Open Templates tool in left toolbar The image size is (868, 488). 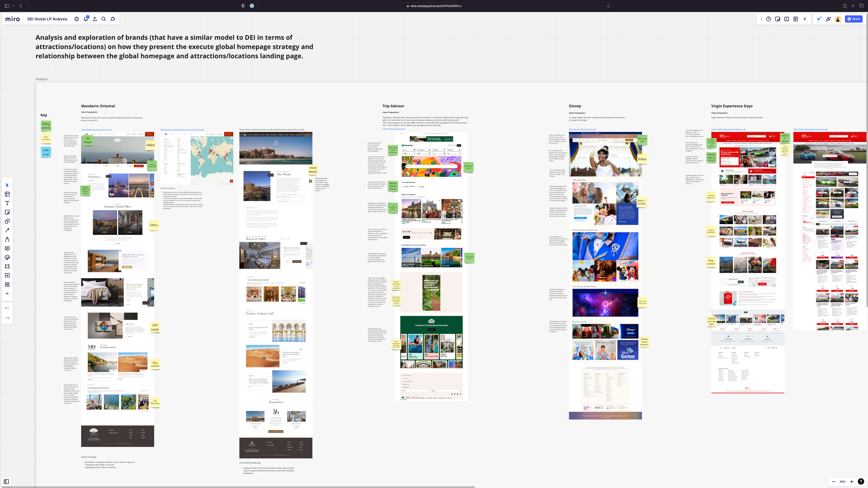[x=7, y=194]
